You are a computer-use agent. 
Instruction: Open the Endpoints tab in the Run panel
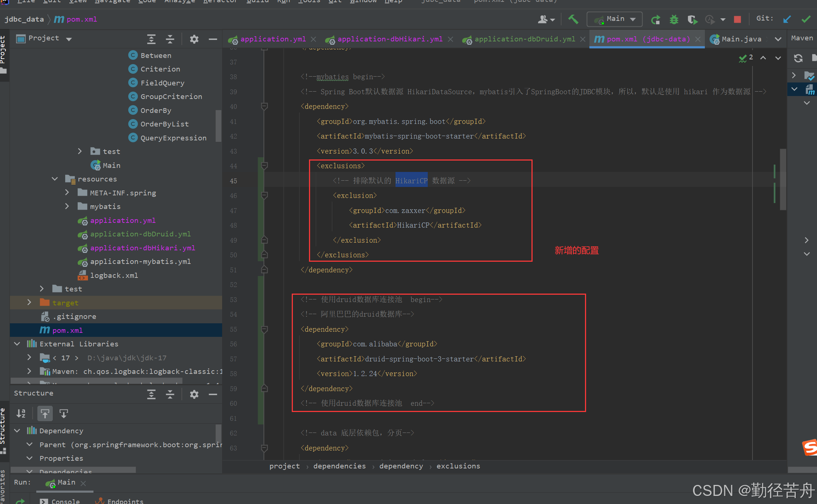(x=125, y=501)
